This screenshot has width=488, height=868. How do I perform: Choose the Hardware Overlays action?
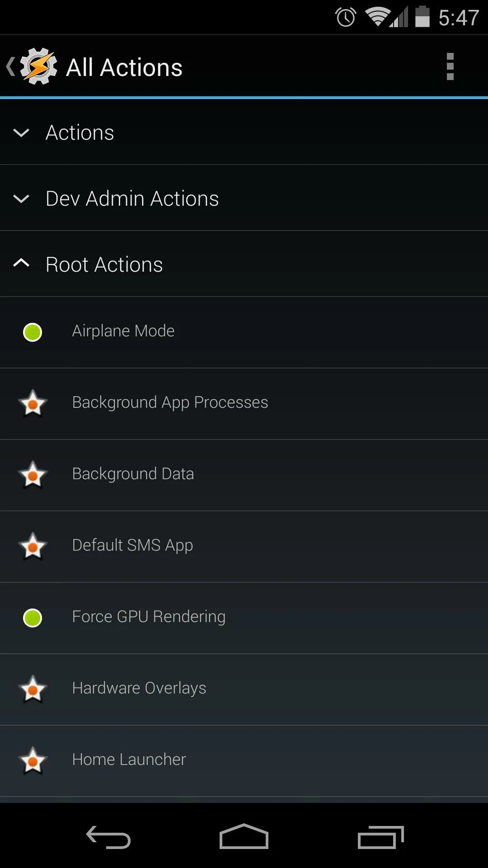click(x=139, y=689)
